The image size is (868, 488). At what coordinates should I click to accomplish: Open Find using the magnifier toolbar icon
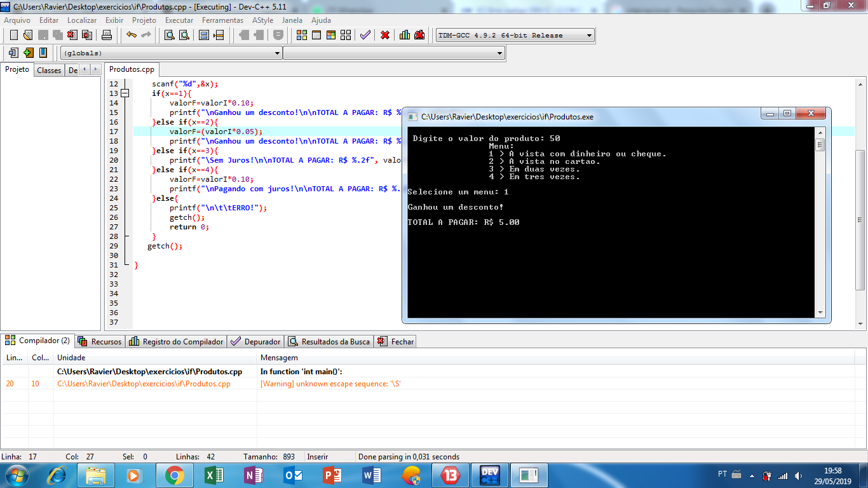pyautogui.click(x=170, y=35)
